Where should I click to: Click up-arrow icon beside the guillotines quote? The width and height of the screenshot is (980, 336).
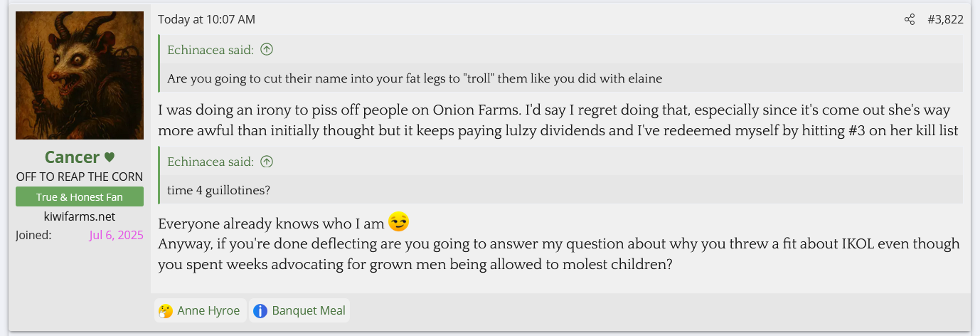pos(267,162)
